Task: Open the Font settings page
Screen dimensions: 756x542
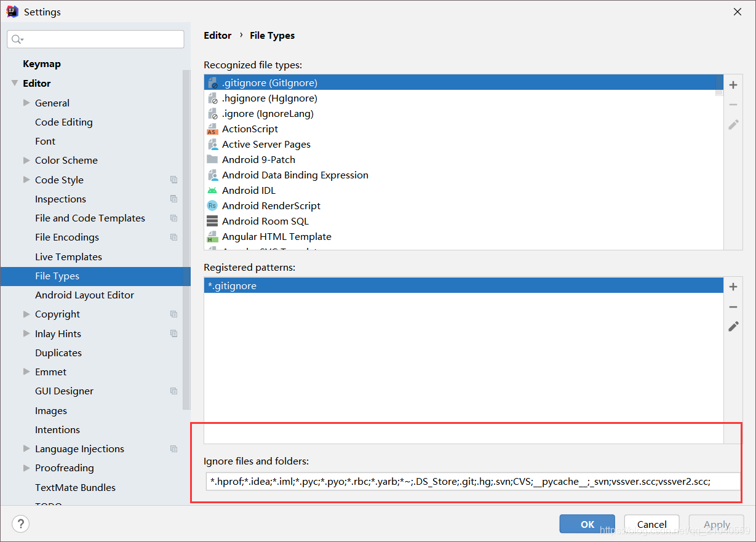Action: tap(46, 141)
